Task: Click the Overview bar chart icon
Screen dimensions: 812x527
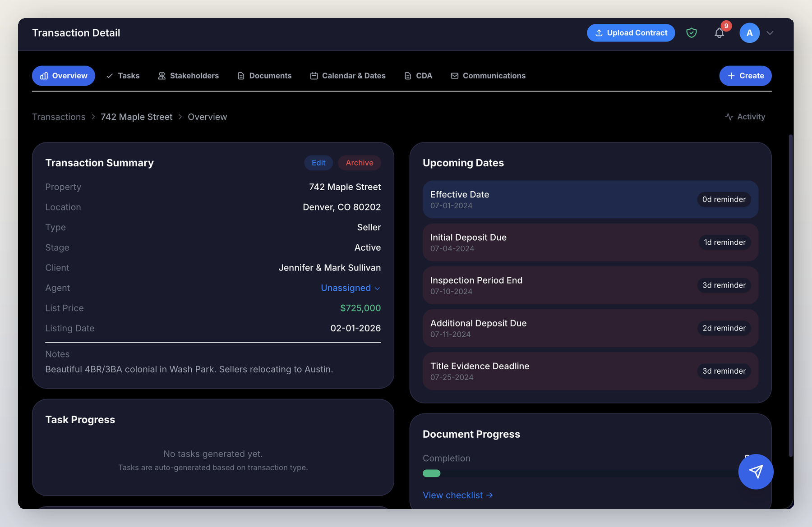Action: coord(44,75)
